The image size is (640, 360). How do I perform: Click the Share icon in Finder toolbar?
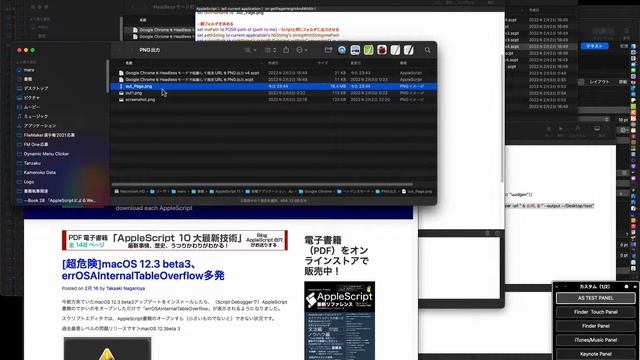click(286, 50)
